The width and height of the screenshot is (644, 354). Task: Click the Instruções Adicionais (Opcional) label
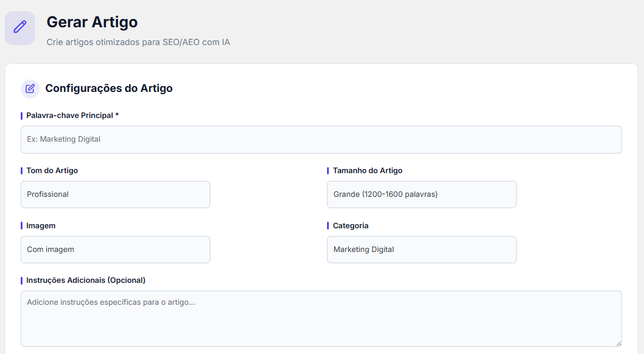point(86,280)
